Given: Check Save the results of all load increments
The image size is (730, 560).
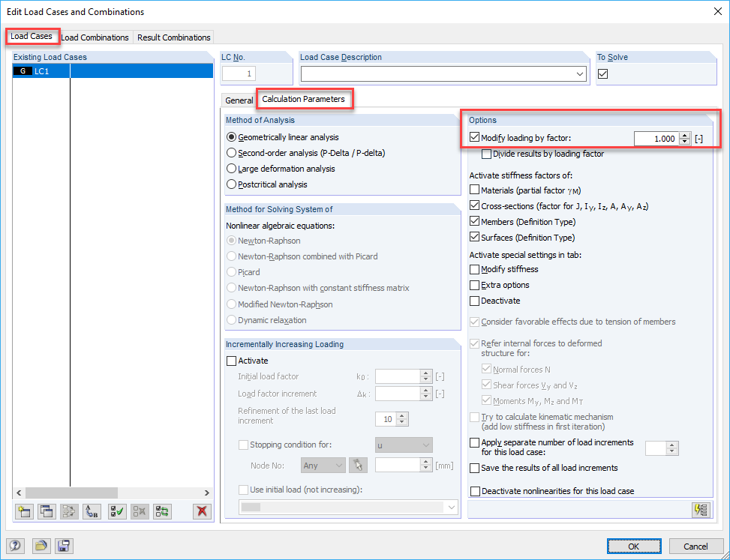Looking at the screenshot, I should click(474, 468).
